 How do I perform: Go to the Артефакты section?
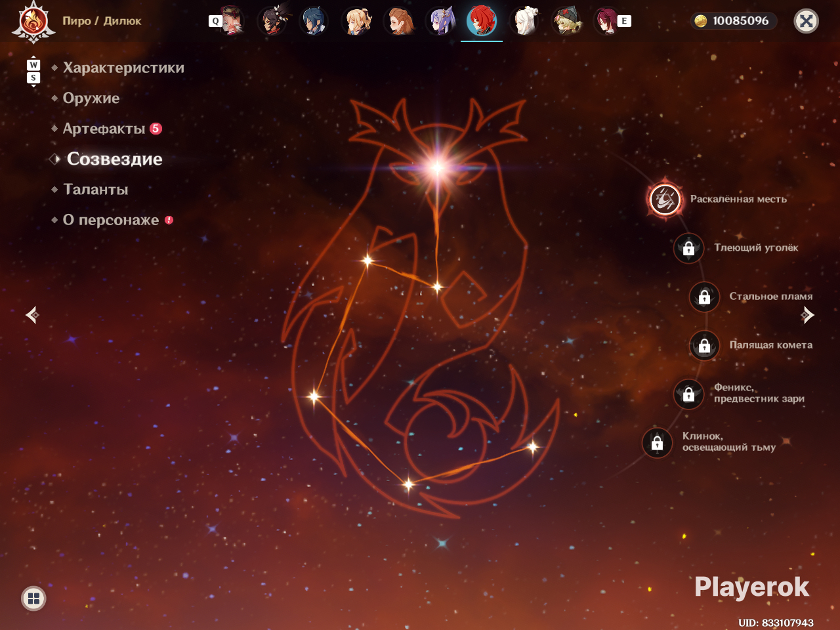pos(104,129)
